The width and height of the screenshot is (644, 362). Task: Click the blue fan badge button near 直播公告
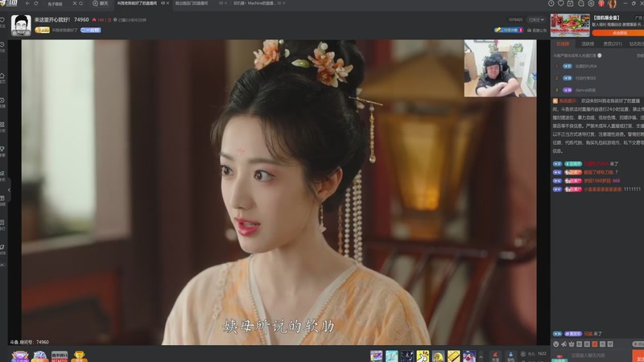pyautogui.click(x=509, y=30)
